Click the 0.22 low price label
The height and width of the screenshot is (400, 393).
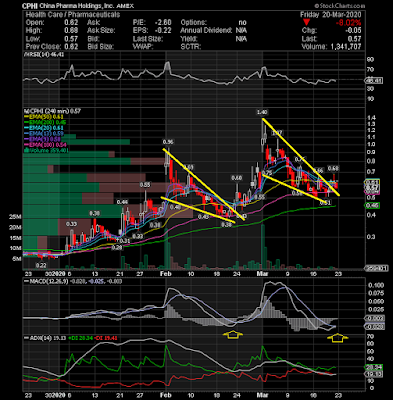click(x=41, y=265)
